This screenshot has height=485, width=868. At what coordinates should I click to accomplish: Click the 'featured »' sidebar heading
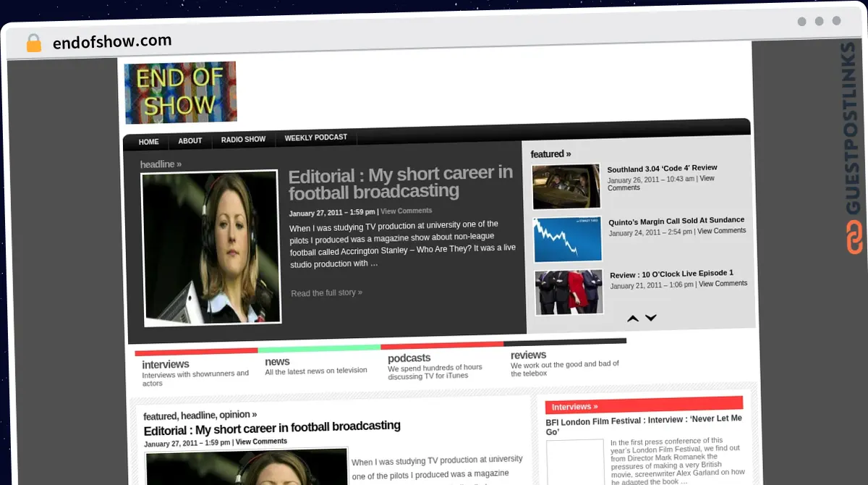point(550,154)
